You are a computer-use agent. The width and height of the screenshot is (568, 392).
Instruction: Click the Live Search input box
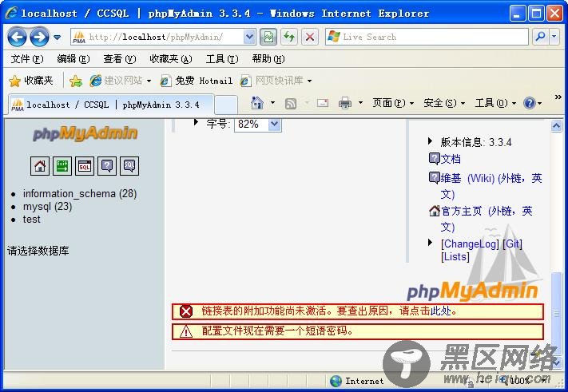pos(427,37)
